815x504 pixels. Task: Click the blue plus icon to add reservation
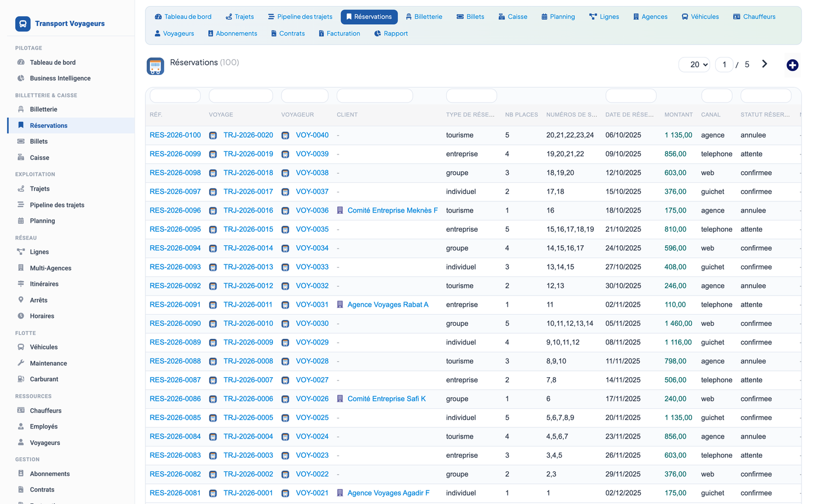click(x=792, y=65)
